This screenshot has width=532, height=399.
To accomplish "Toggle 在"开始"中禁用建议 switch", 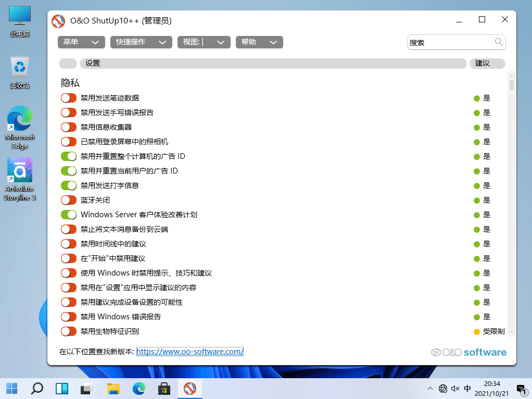I will (69, 258).
